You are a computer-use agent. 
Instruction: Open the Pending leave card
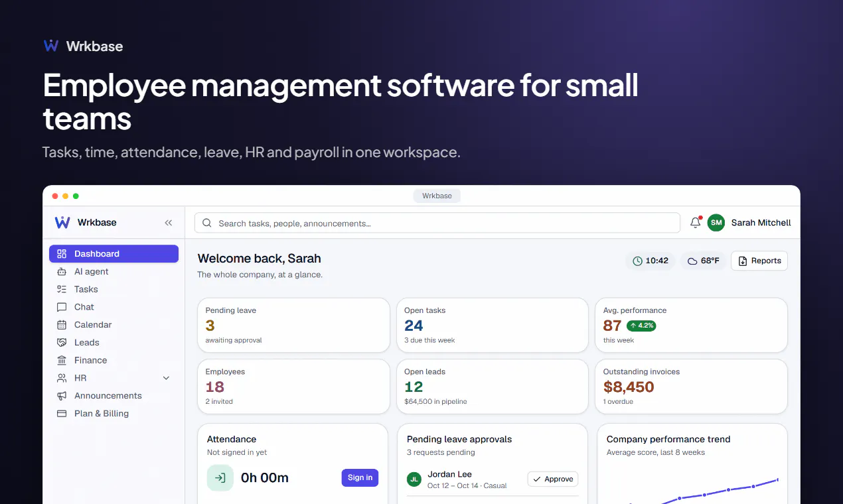(293, 325)
